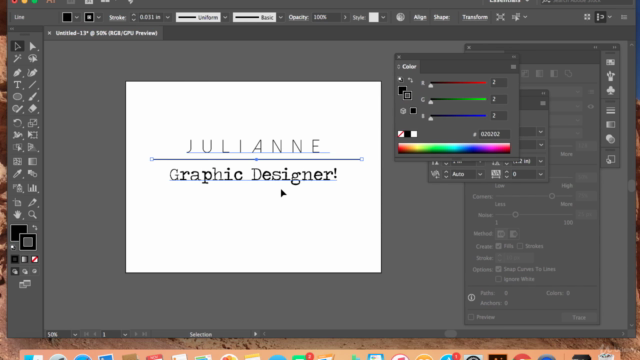Enable the Fills checkbox in Image Trace
Viewport: 640px width, 360px height.
tap(498, 246)
